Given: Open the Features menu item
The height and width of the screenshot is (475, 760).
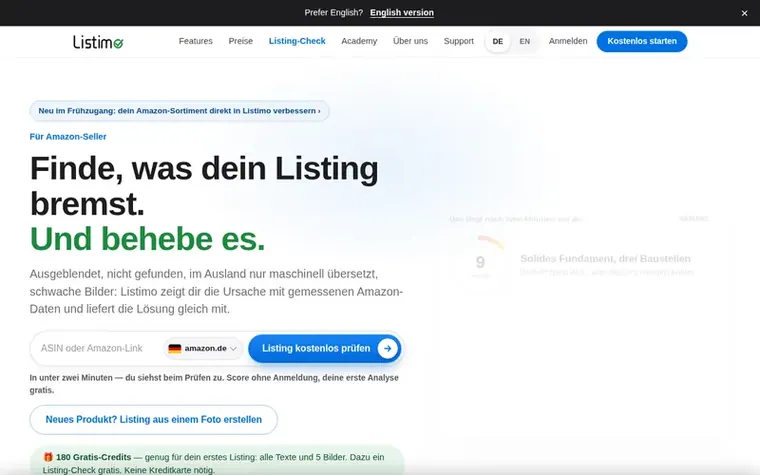Looking at the screenshot, I should (195, 41).
